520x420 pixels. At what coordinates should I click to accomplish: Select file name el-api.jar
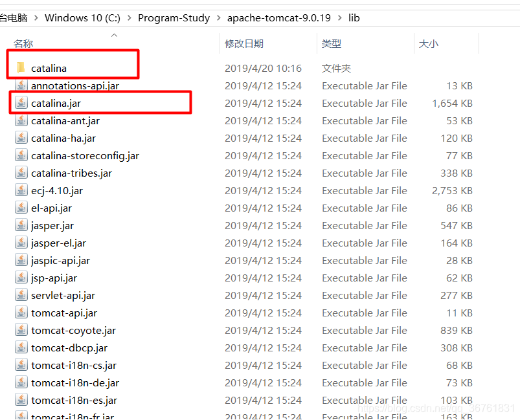pyautogui.click(x=51, y=208)
